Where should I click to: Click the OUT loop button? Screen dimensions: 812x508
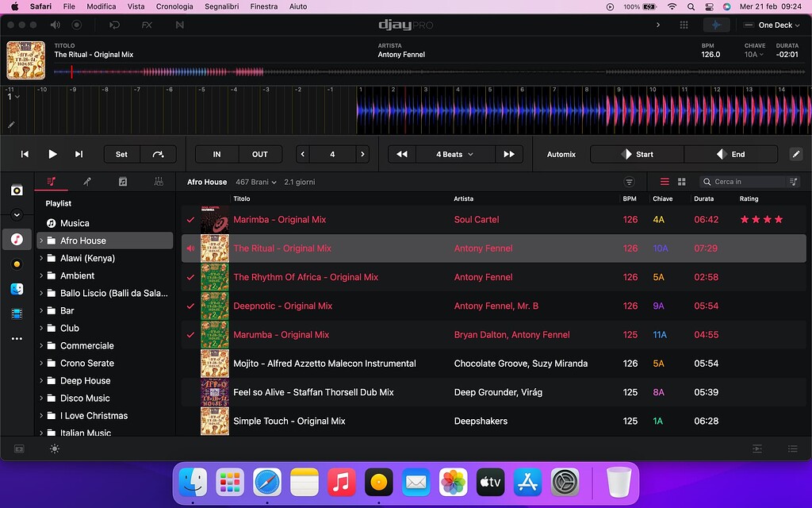[x=260, y=154]
